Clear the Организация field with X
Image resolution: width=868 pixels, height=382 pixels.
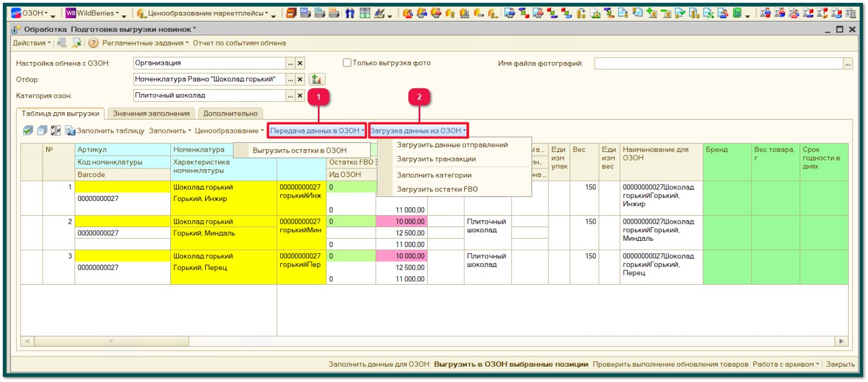point(300,63)
